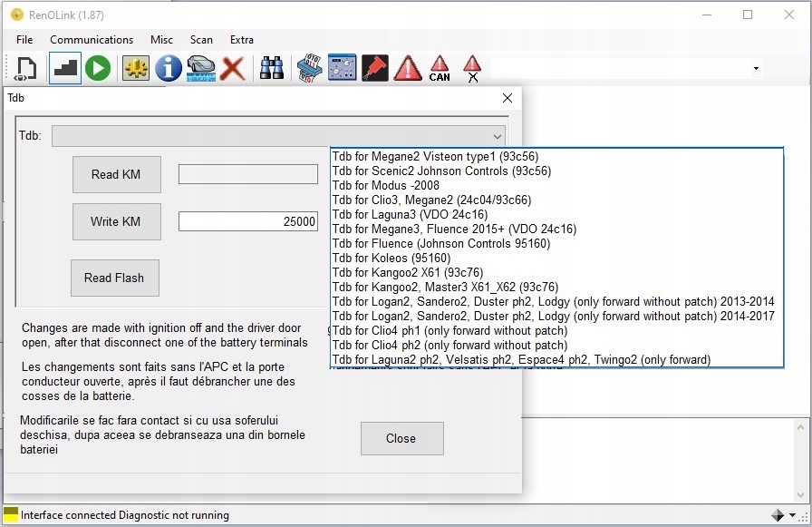Select the car scan toolbar icon
The width and height of the screenshot is (812, 527).
pos(201,68)
